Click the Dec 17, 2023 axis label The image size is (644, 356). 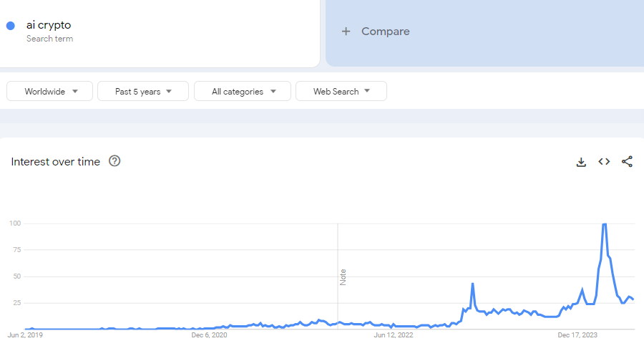coord(577,335)
